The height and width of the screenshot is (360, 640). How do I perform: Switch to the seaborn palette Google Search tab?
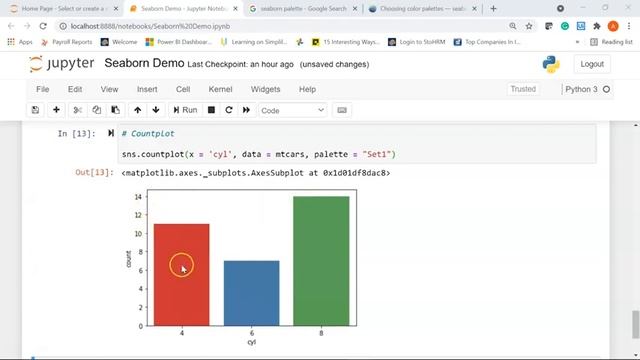point(303,9)
